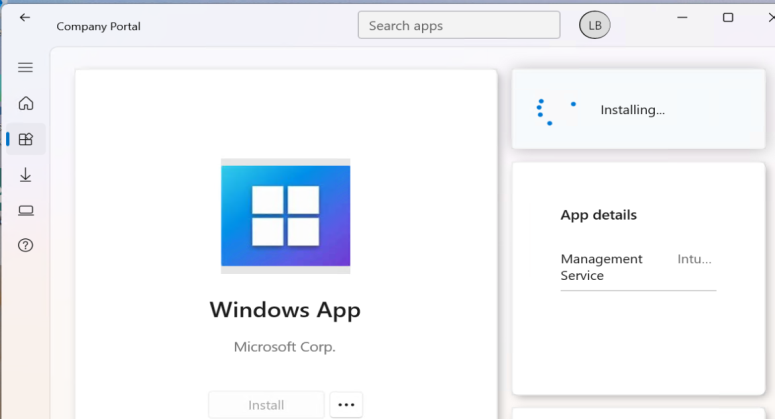Minimize the Company Portal window

pos(682,17)
